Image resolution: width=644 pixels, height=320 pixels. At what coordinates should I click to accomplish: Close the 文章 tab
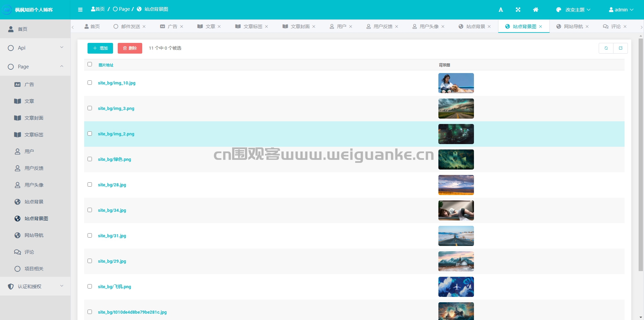tap(219, 26)
